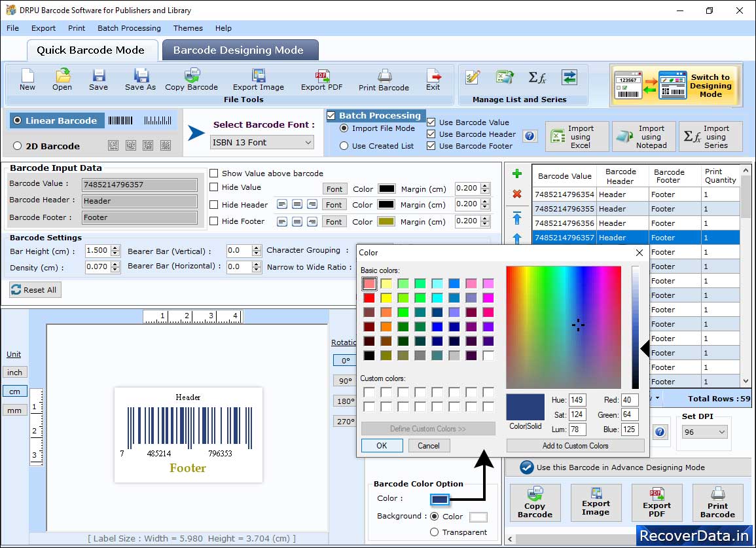This screenshot has height=548, width=756.
Task: Choose the Save As toolbar icon
Action: click(x=140, y=80)
